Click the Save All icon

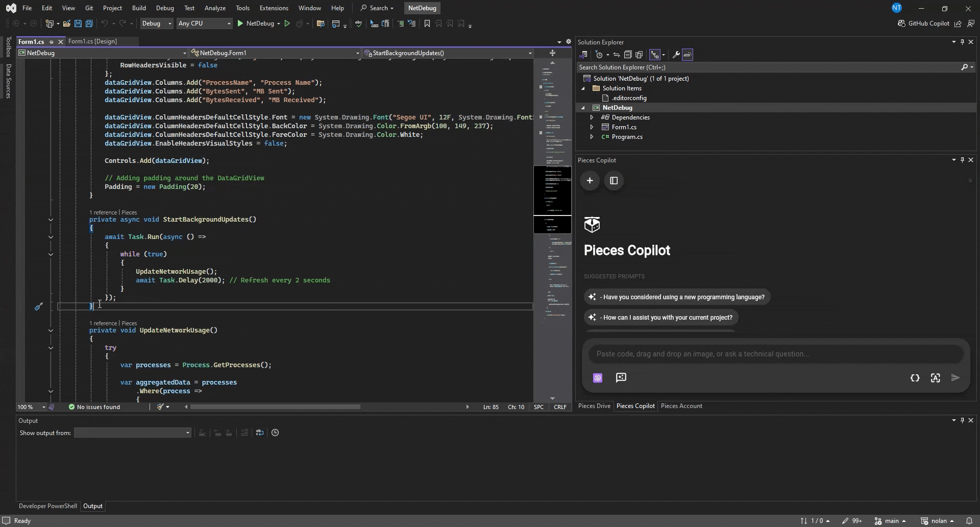[89, 23]
